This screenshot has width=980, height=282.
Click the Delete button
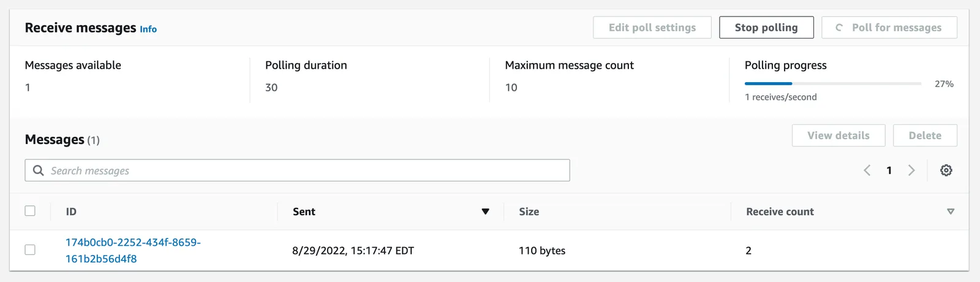click(925, 135)
